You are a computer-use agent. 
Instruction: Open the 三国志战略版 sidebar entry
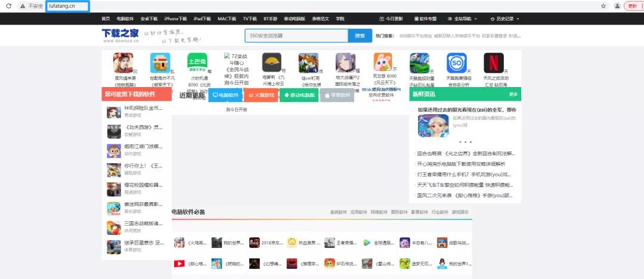[143, 224]
